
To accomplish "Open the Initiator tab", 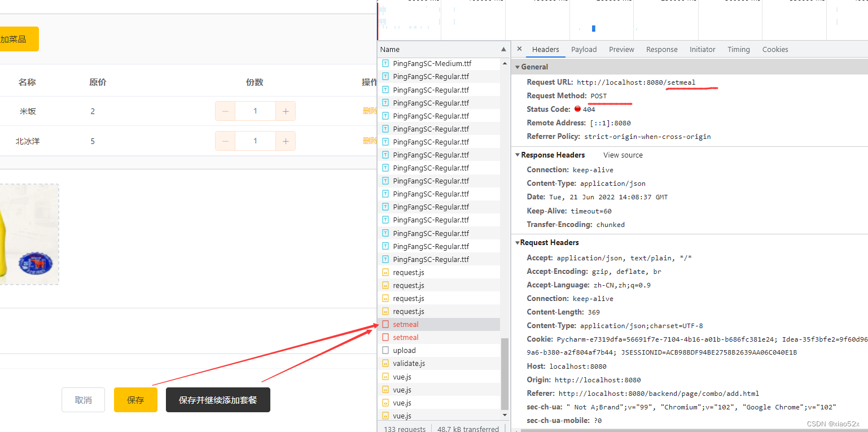I will tap(702, 49).
